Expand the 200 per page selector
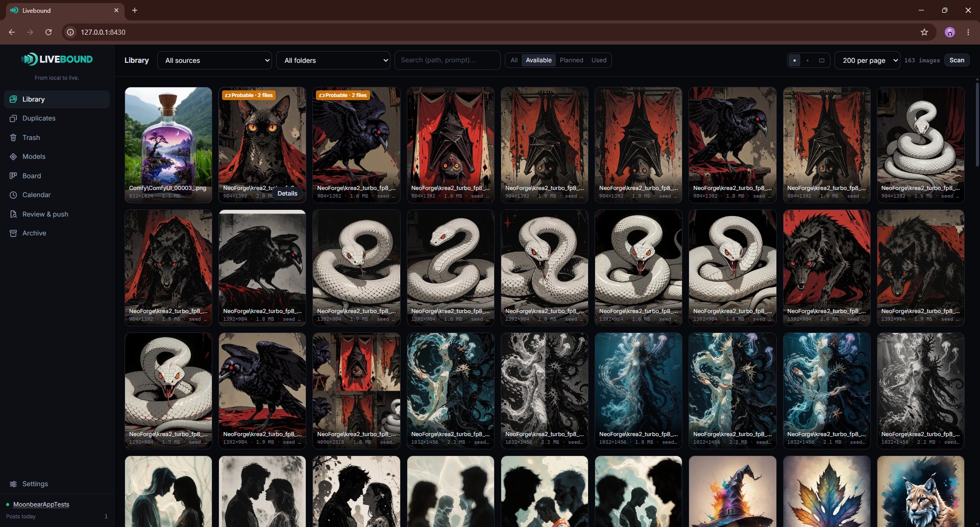The image size is (980, 527). [867, 60]
